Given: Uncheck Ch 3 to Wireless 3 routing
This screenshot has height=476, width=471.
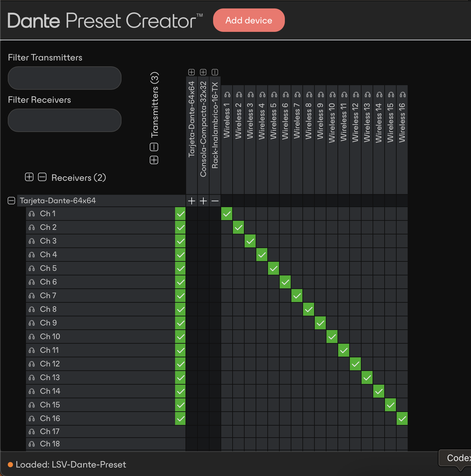Looking at the screenshot, I should [x=250, y=241].
